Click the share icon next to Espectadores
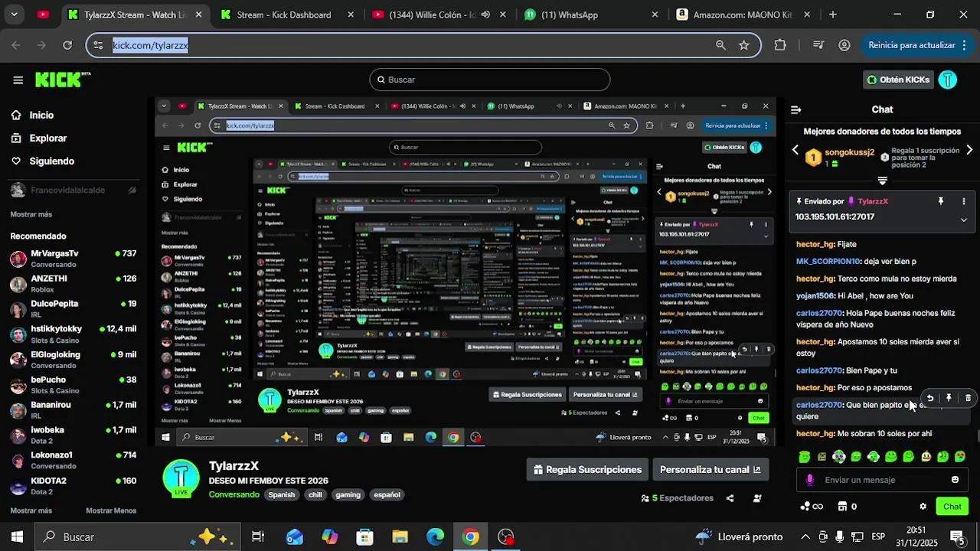This screenshot has width=980, height=551. coord(730,498)
